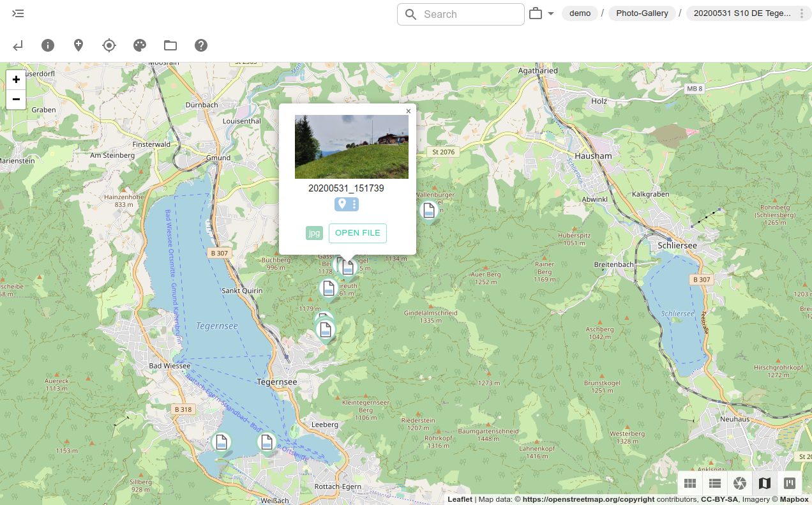Center map with the target locate icon

coord(109,45)
